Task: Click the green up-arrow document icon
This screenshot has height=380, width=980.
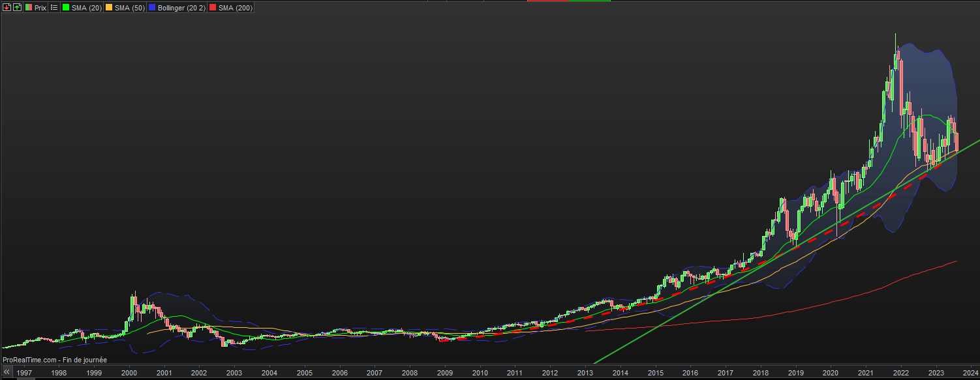Action: click(x=17, y=8)
